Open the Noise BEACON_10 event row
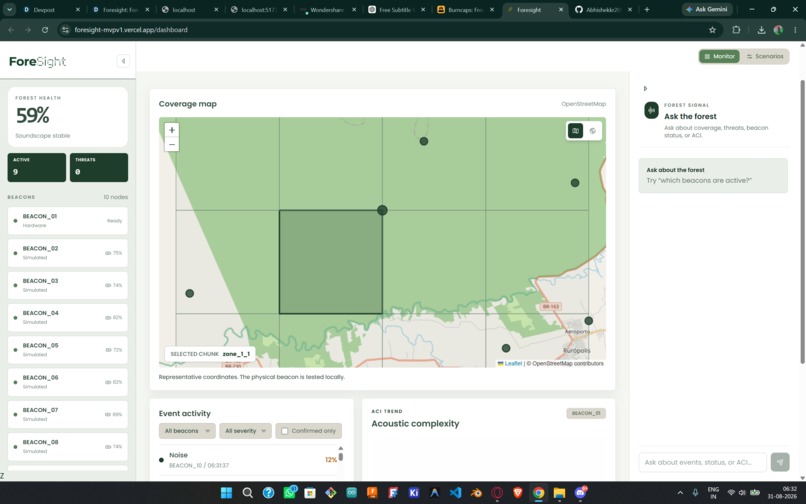The height and width of the screenshot is (504, 806). click(x=248, y=460)
